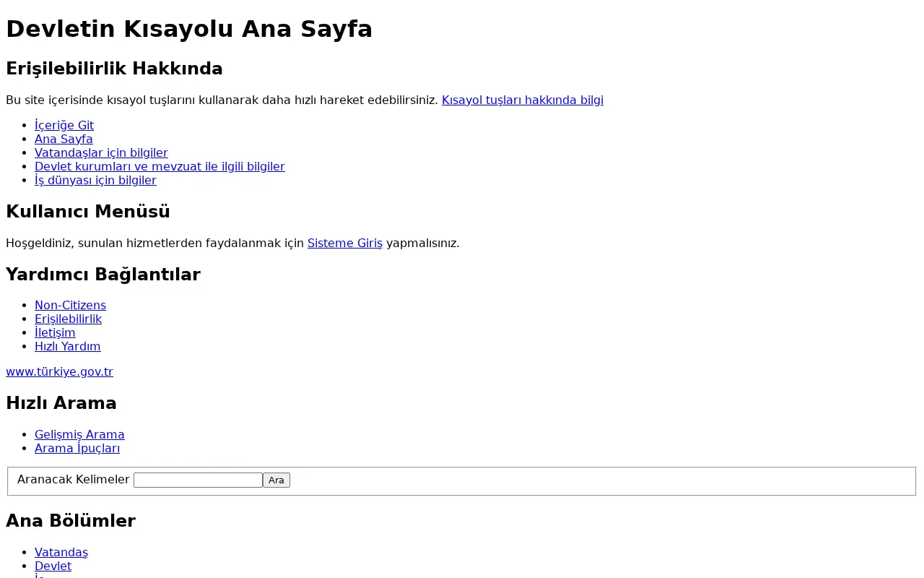Click the Sisteme Giriş login link
Viewport: 924px width, 578px height.
pyautogui.click(x=345, y=243)
